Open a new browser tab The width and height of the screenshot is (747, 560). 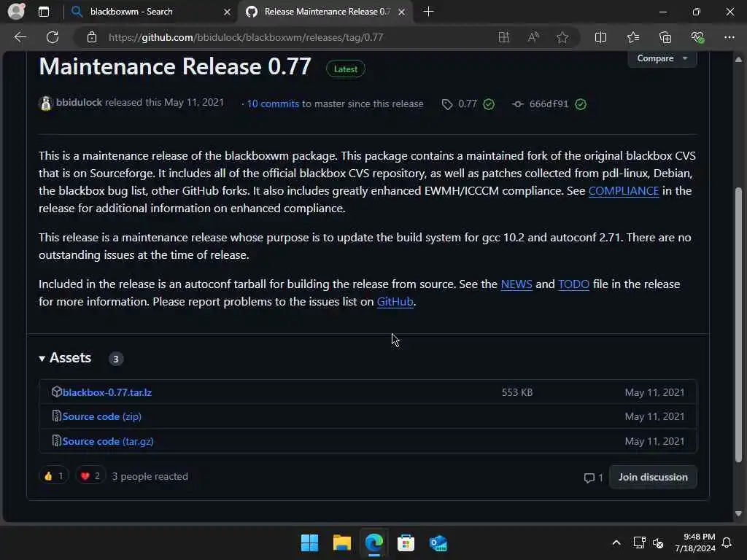pos(428,12)
